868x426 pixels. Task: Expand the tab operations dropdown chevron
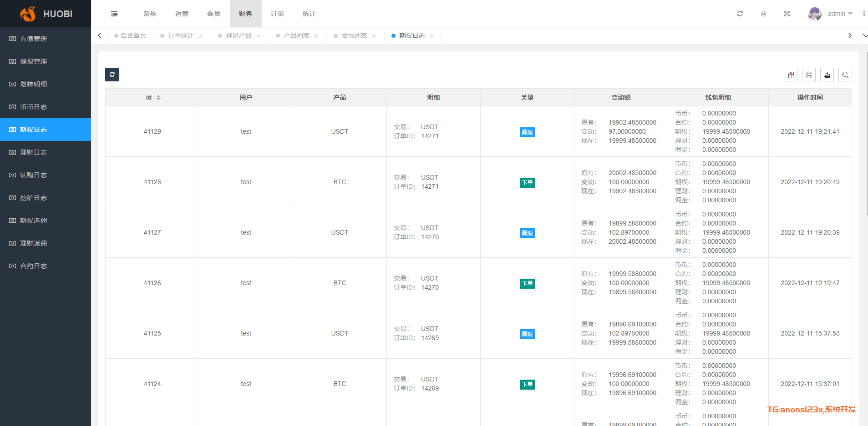tap(865, 35)
